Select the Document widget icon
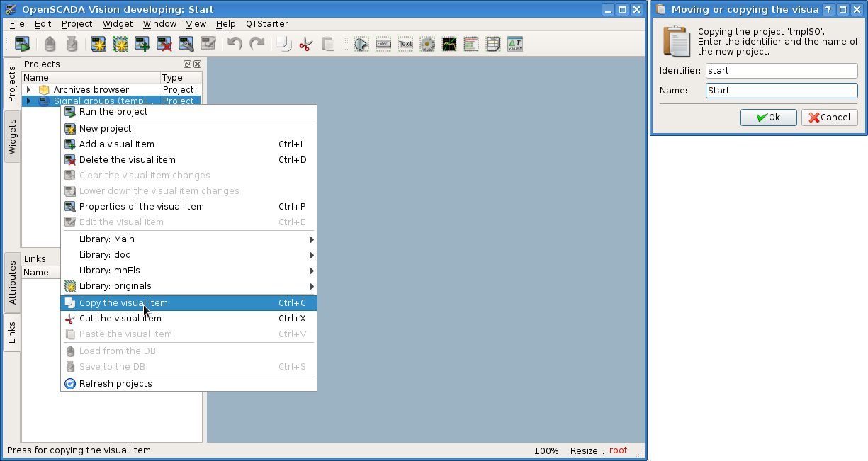Screen dimensions: 868x461 [493, 44]
